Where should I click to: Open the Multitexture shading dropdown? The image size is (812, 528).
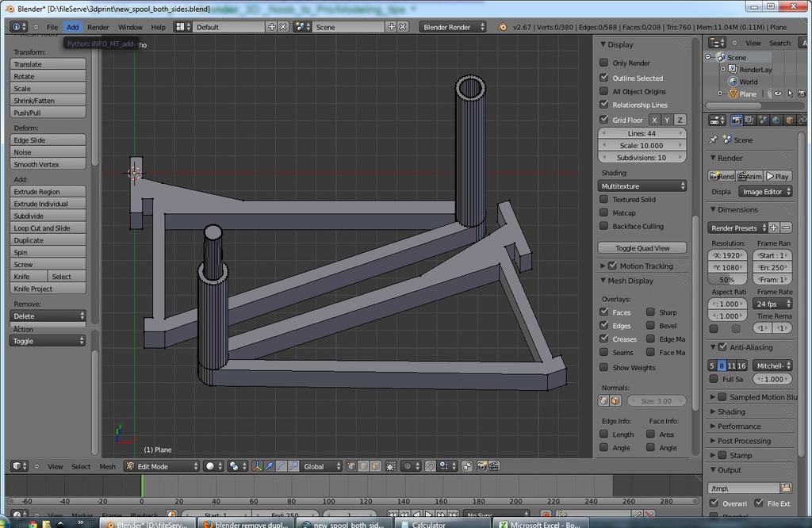642,185
